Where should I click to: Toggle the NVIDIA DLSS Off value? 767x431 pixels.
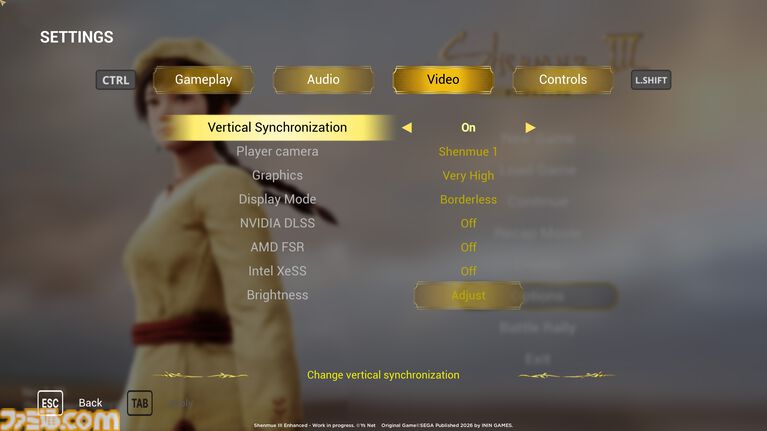(468, 223)
